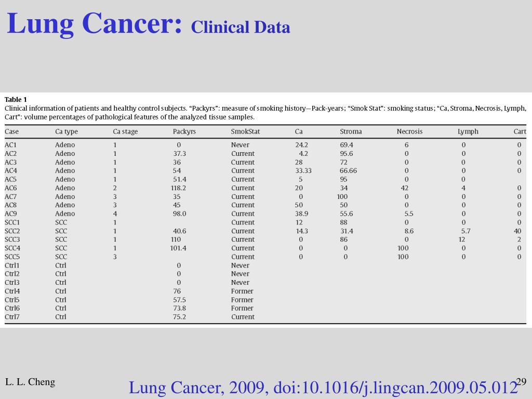The width and height of the screenshot is (532, 399).
Task: Click the Packyrs value '75.2' for Ctrl7
Action: point(179,317)
